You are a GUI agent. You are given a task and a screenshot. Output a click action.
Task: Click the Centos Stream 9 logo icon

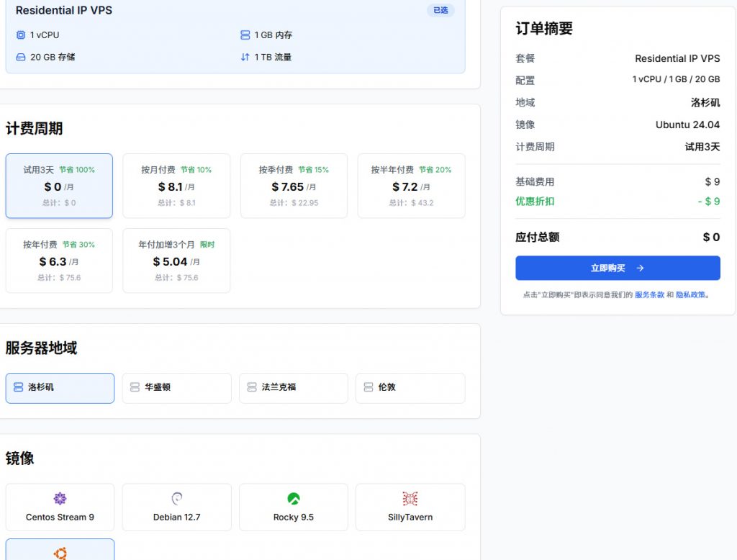tap(60, 497)
